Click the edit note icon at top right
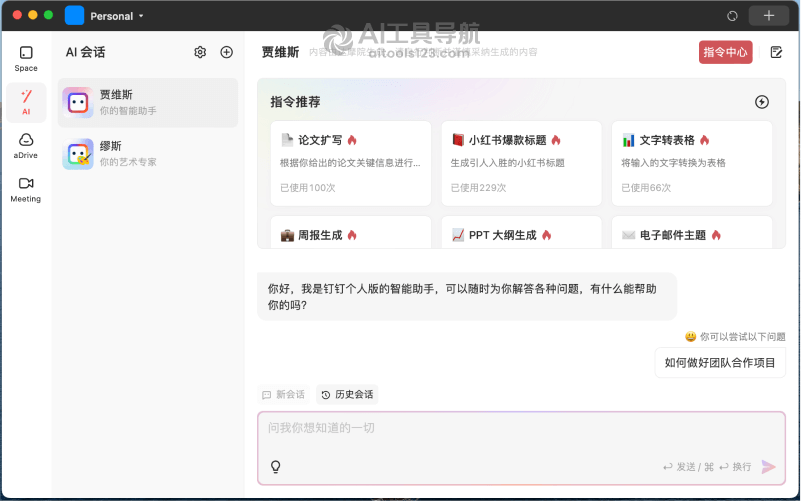This screenshot has width=801, height=501. pos(776,52)
